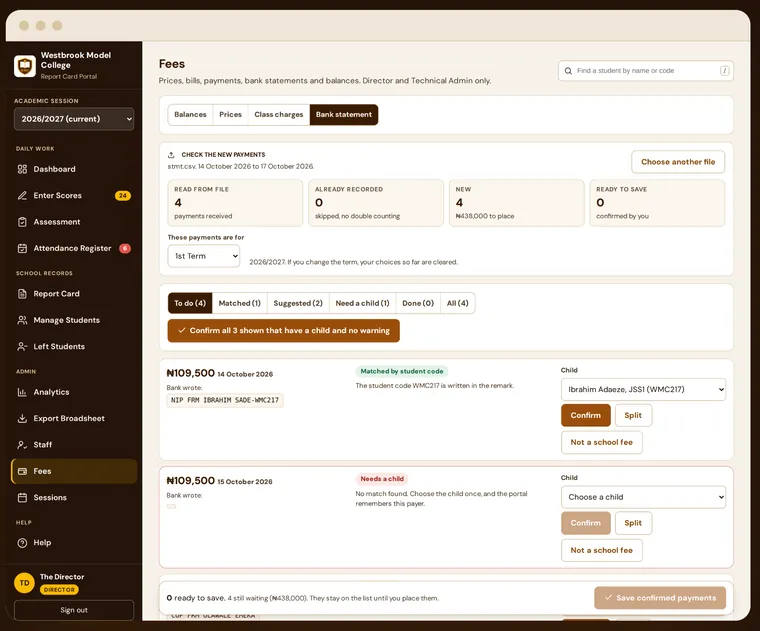Open the 1st Term dropdown
Viewport: 760px width, 631px height.
pyautogui.click(x=204, y=256)
